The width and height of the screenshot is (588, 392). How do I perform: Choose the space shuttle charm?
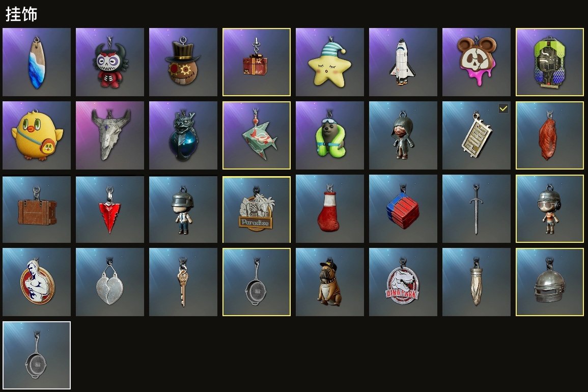[403, 62]
